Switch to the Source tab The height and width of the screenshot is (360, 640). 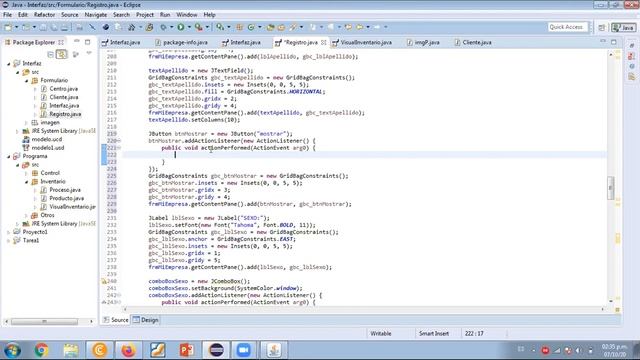[x=116, y=320]
